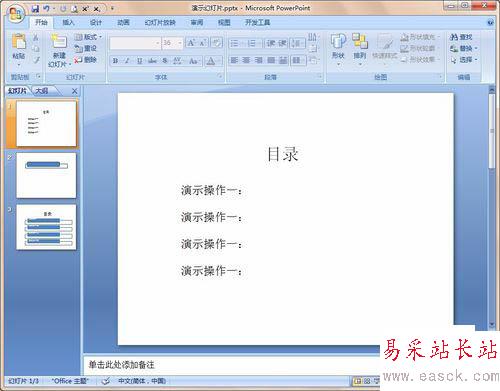The height and width of the screenshot is (391, 500).
Task: Toggle text shadow S
Action: pos(165,61)
